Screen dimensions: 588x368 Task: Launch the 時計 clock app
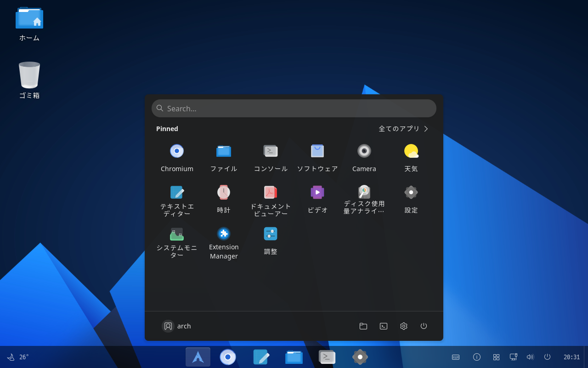[224, 199]
